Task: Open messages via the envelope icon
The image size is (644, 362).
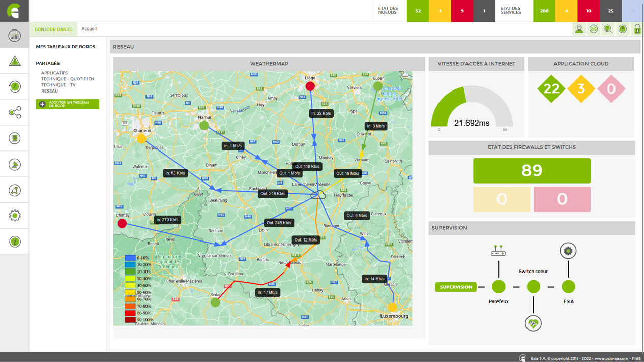Action: pos(593,29)
